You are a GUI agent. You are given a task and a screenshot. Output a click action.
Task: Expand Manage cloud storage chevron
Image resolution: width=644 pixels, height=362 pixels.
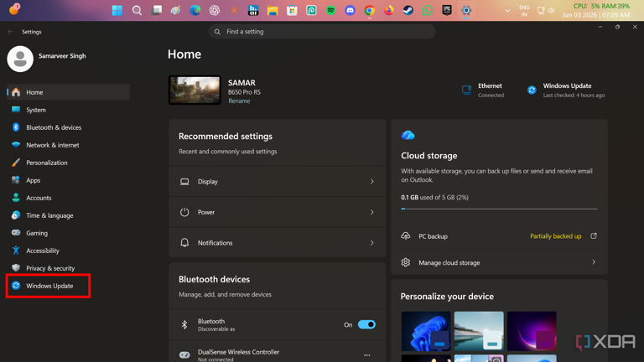coord(594,261)
